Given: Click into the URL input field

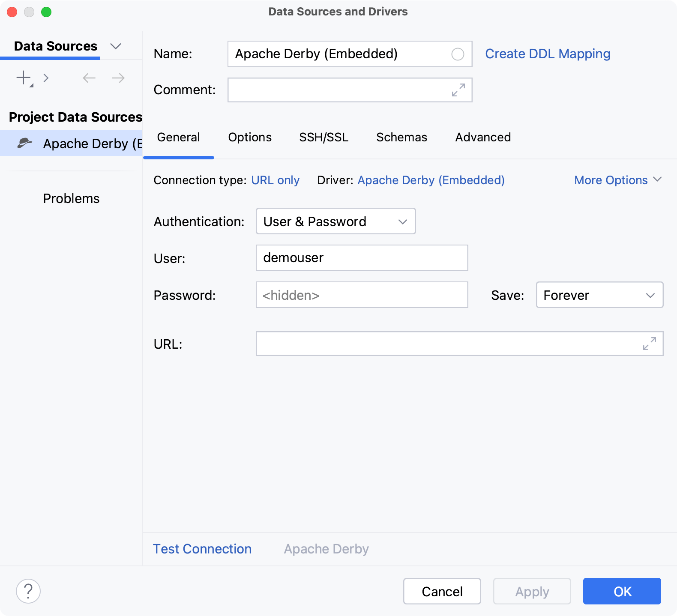Looking at the screenshot, I should [446, 344].
